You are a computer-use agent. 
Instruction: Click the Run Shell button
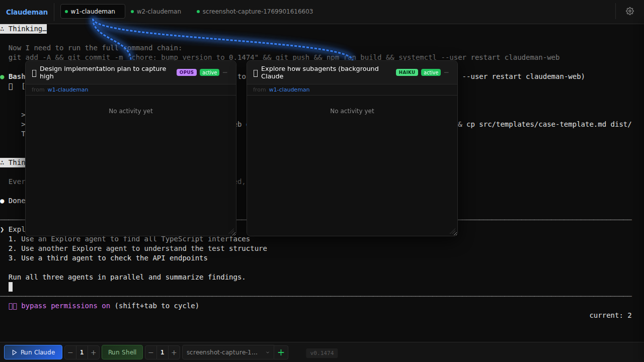(122, 352)
